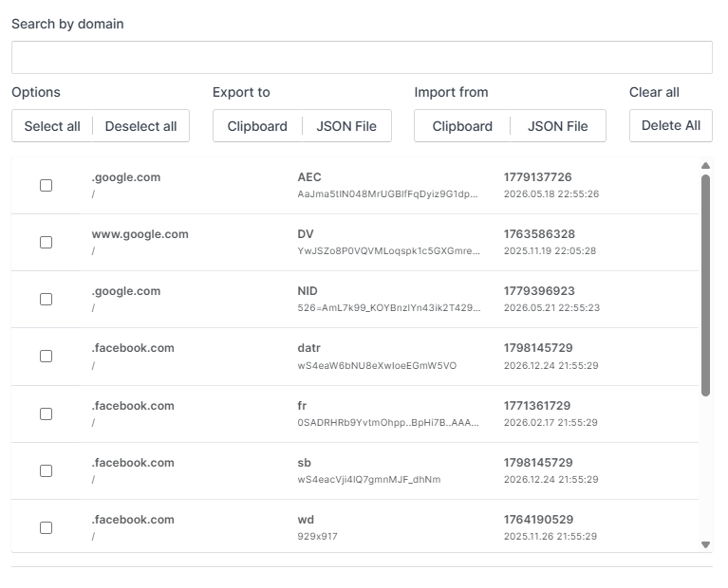Click the DV value starting YwJSZo8P0VQ
The image size is (728, 588).
(x=388, y=251)
